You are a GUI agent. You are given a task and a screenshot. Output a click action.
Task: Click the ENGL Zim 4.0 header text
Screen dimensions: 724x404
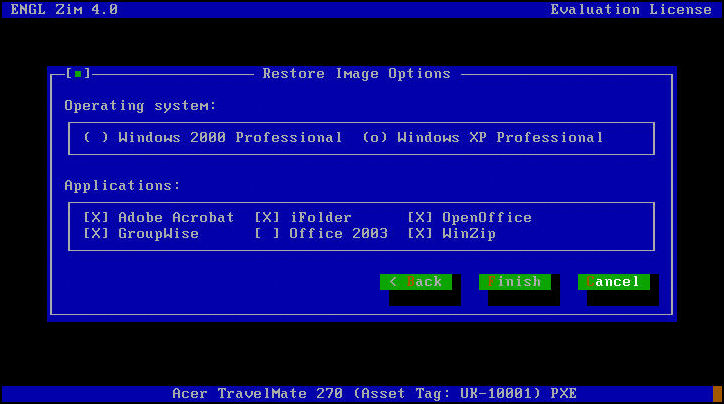(64, 10)
